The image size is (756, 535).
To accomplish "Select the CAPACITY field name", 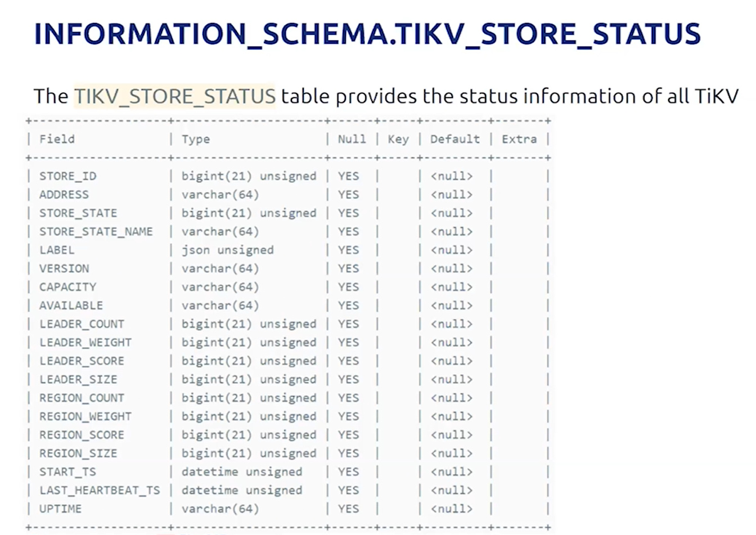I will pos(67,287).
